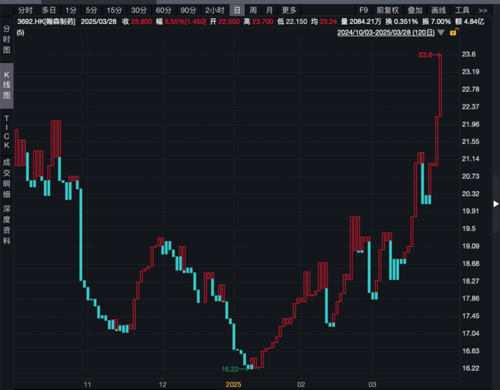Switch to the 多日 period tab
Viewport: 500px width, 390px height.
tap(49, 10)
